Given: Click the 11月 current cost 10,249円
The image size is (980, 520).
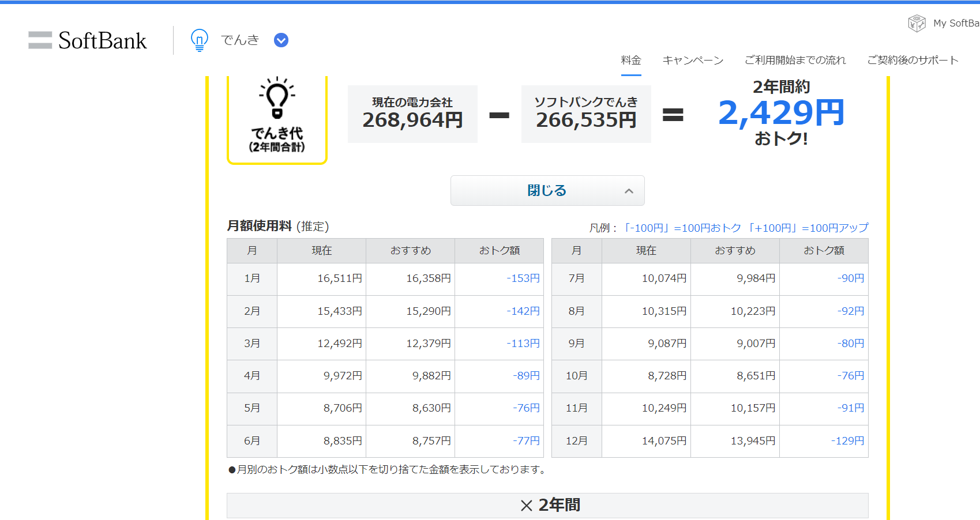Looking at the screenshot, I should click(x=646, y=408).
